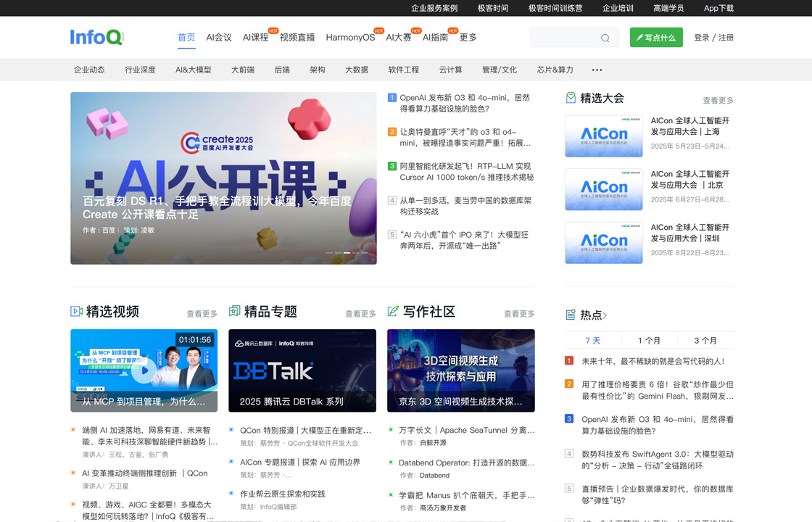Click the 精选大会 section icon
The image size is (812, 522).
[571, 98]
